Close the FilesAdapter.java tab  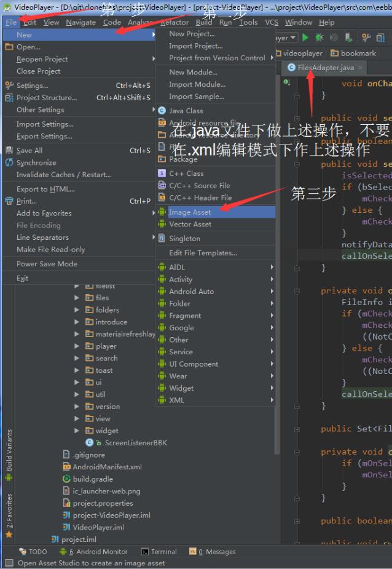pos(361,68)
